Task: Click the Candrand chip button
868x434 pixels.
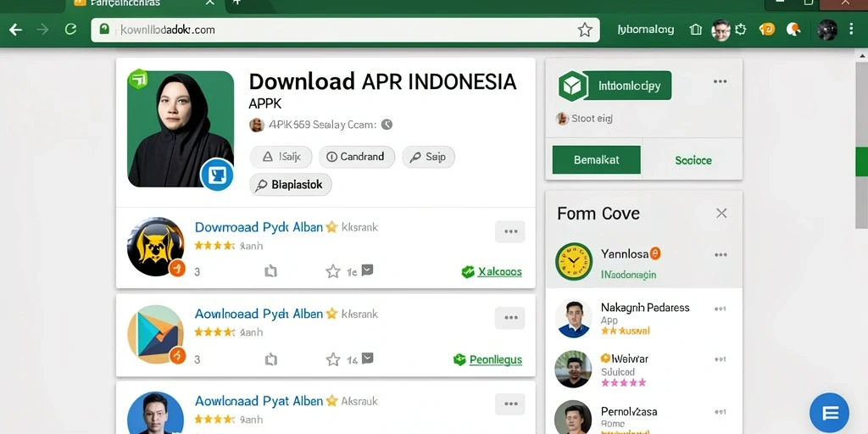Action: pos(357,157)
